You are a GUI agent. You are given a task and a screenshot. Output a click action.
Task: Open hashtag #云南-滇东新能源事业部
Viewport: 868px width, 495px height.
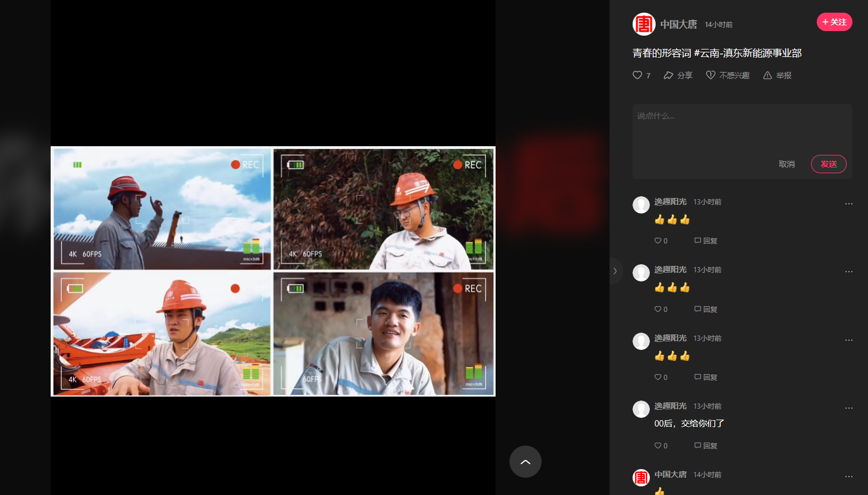pyautogui.click(x=748, y=53)
